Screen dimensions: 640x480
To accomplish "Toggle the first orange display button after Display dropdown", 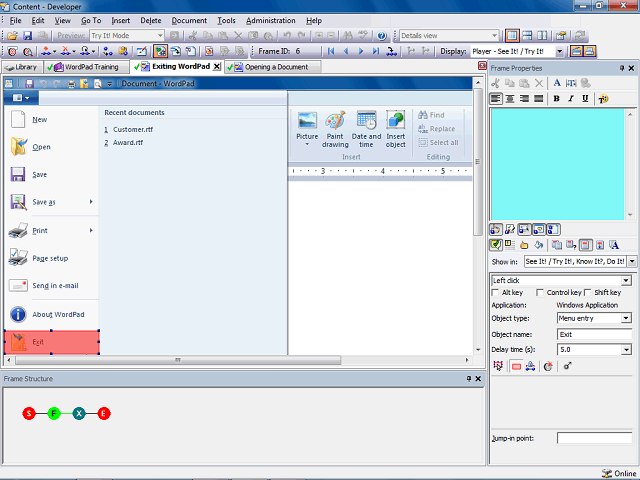I will [x=576, y=51].
